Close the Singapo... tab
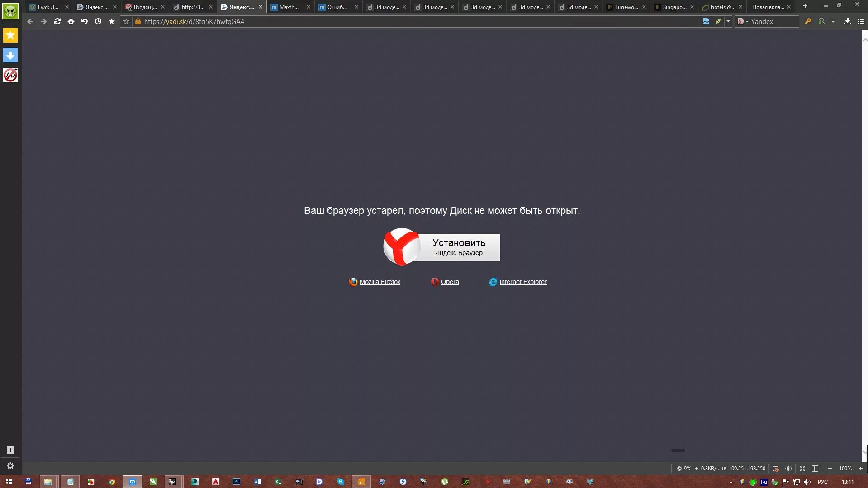Image resolution: width=868 pixels, height=488 pixels. (x=692, y=7)
